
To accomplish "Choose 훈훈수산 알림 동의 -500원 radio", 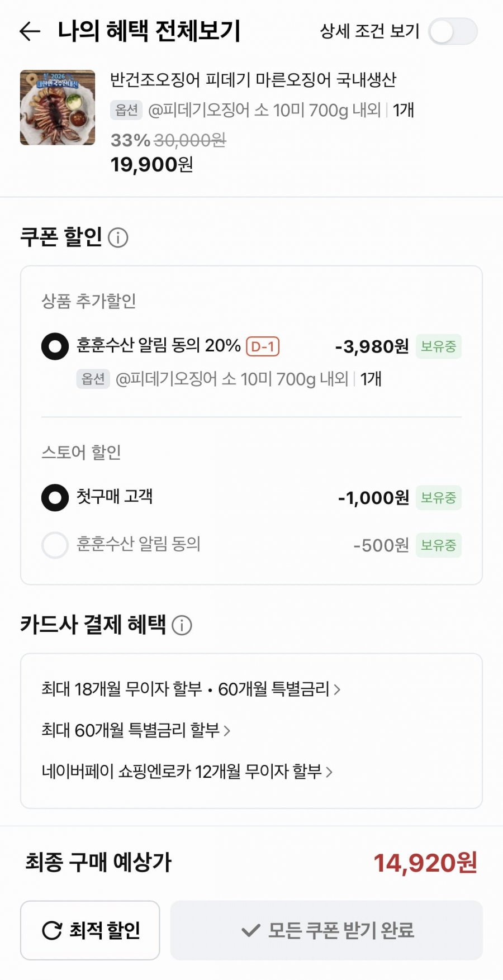I will [55, 545].
